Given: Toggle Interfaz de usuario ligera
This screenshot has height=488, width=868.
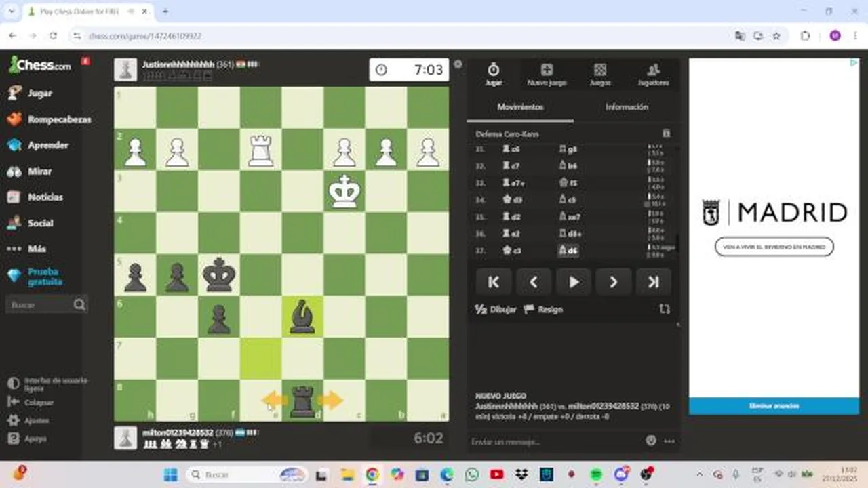Looking at the screenshot, I should coord(47,384).
